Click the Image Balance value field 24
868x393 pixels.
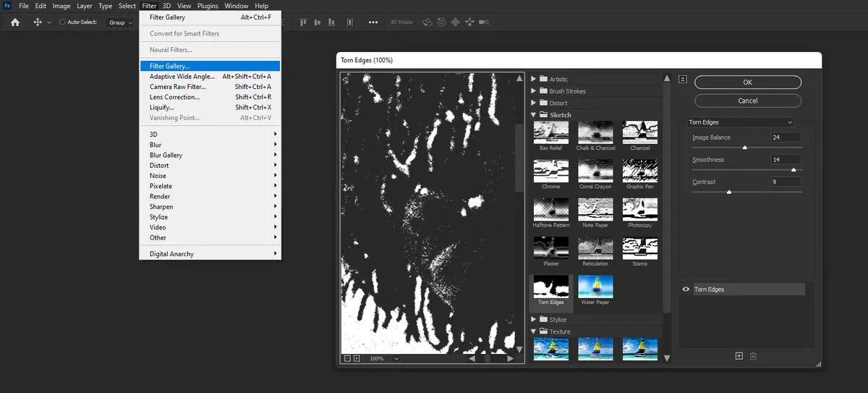click(786, 138)
